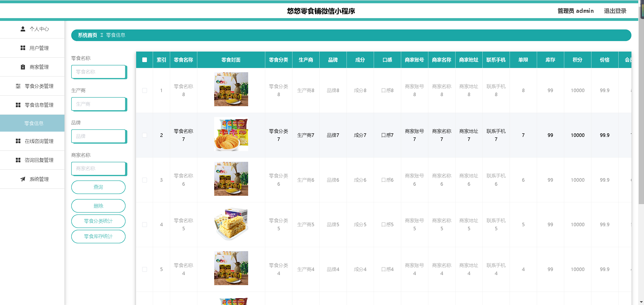Open 系统管理 menu item
Image resolution: width=644 pixels, height=305 pixels.
pos(32,179)
